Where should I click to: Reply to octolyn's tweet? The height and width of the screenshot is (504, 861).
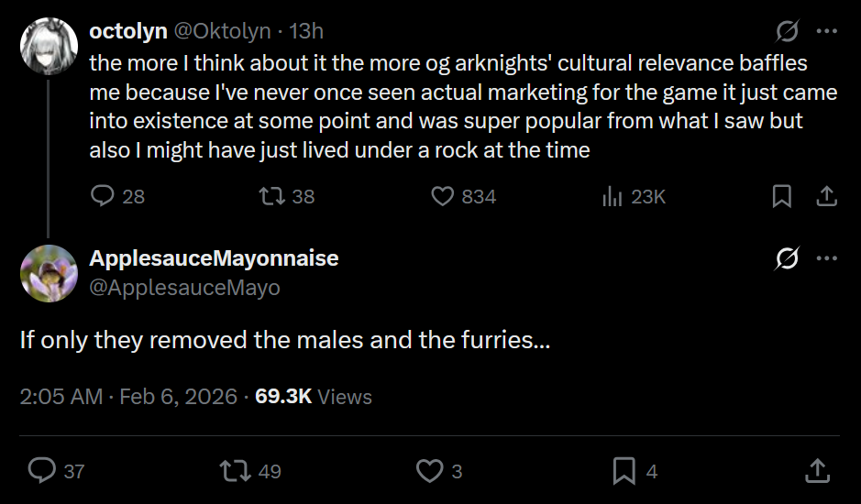[104, 196]
